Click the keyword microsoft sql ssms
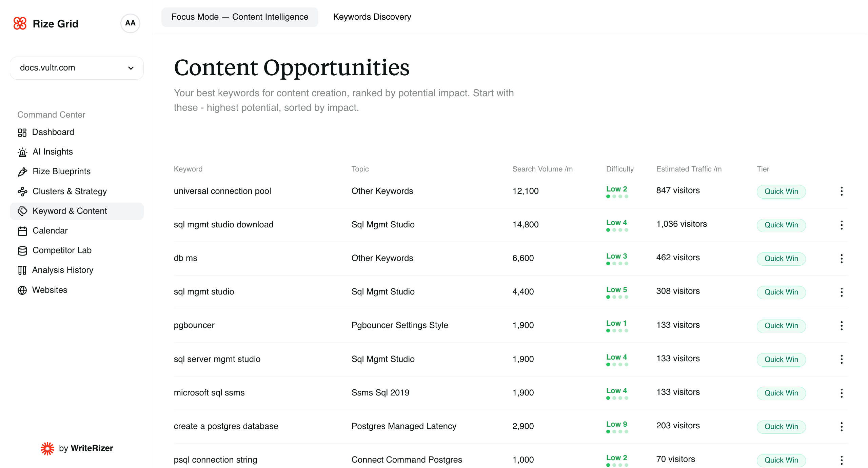The width and height of the screenshot is (868, 468). [x=209, y=392]
